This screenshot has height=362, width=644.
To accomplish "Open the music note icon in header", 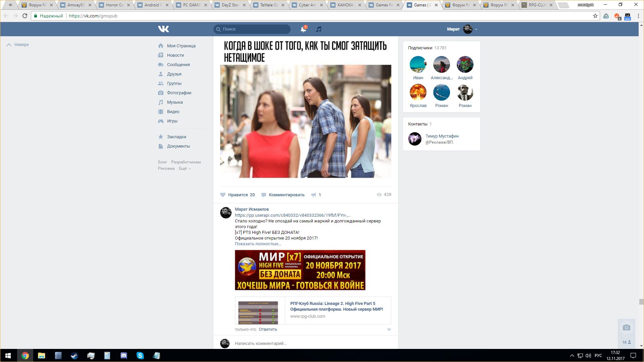I will (x=319, y=29).
